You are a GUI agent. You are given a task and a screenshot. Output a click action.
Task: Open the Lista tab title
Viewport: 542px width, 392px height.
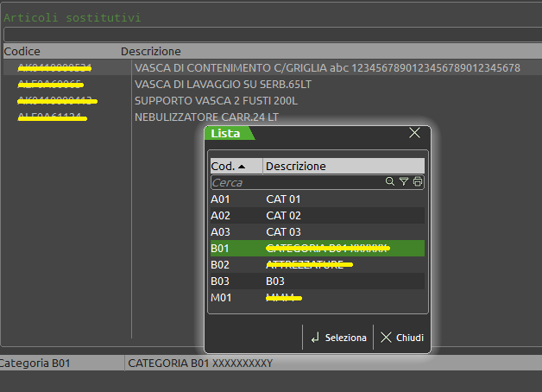[226, 133]
